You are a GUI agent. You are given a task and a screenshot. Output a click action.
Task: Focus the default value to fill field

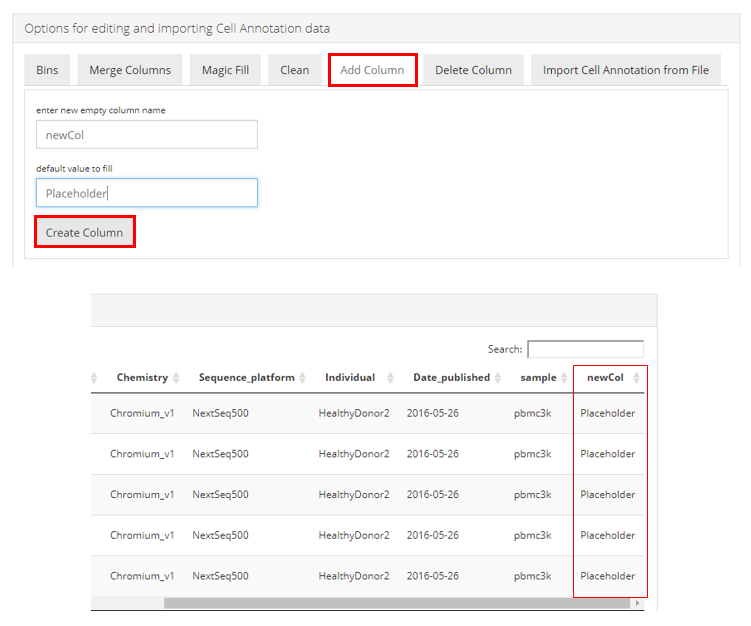click(x=147, y=193)
